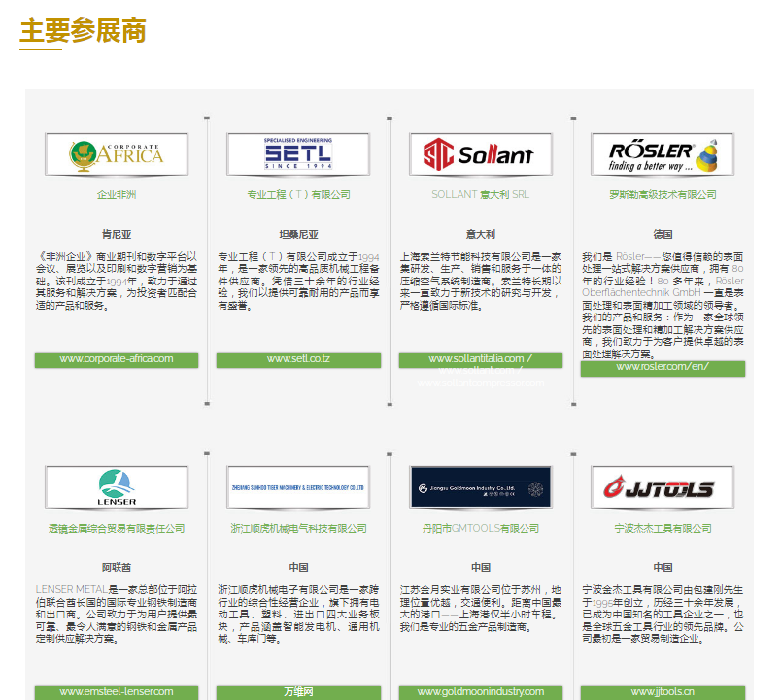Open the Sollant logo image
The image size is (782, 700).
click(480, 154)
